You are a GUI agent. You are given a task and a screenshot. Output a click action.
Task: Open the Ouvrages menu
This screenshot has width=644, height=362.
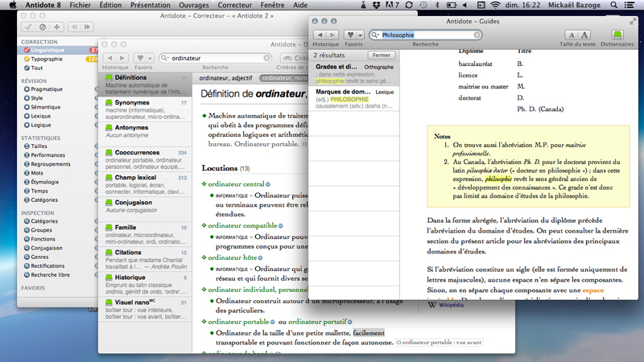click(x=194, y=5)
